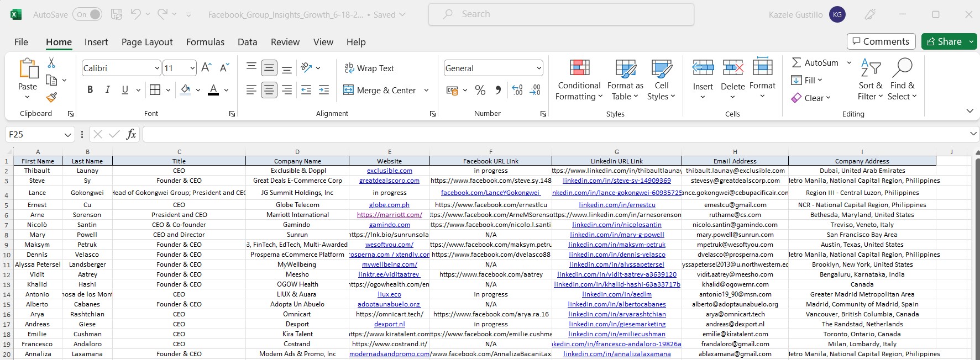Open the Page Layout tab
This screenshot has height=360, width=980.
point(147,42)
